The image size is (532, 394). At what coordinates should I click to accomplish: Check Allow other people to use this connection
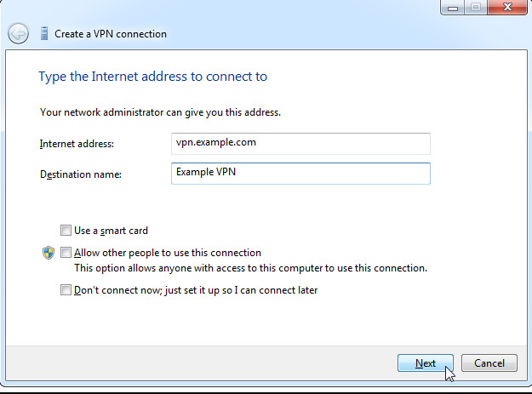(66, 253)
